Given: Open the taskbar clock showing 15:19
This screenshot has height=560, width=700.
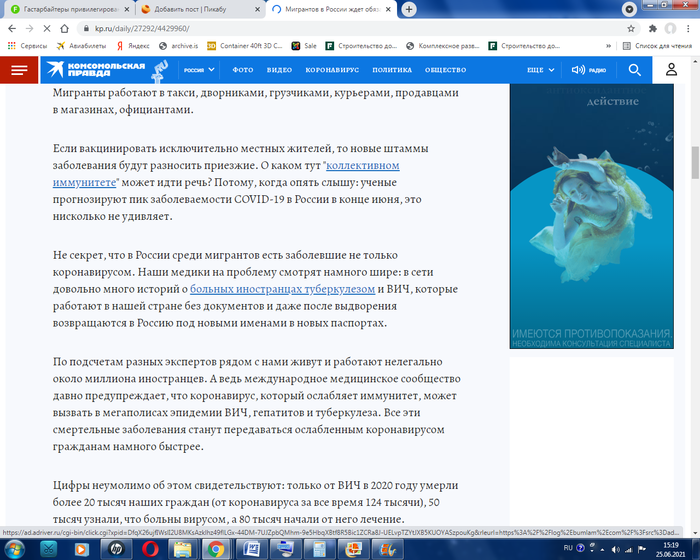Looking at the screenshot, I should pyautogui.click(x=671, y=549).
